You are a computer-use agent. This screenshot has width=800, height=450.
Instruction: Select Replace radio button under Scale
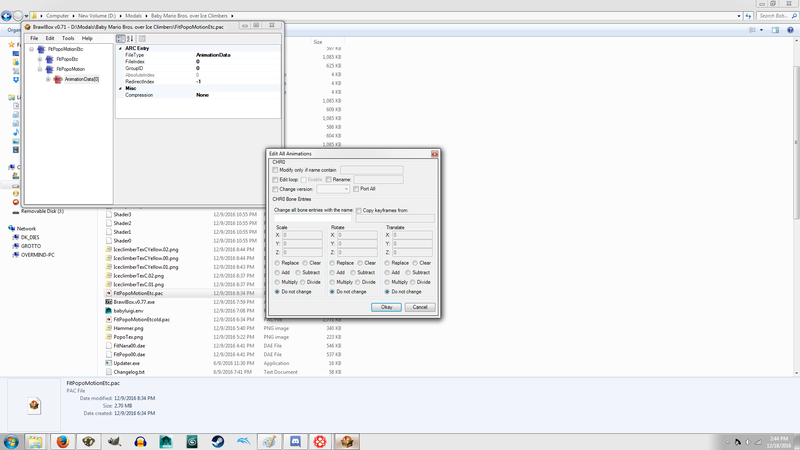(277, 263)
